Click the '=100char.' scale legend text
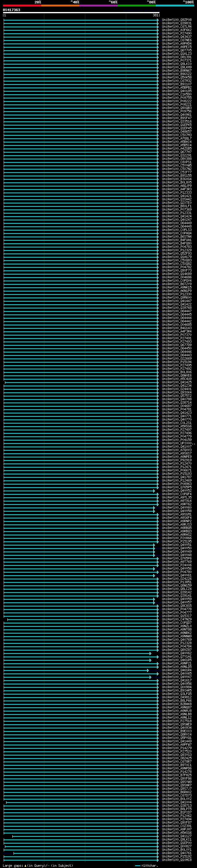197x868 pixels. coord(150,866)
